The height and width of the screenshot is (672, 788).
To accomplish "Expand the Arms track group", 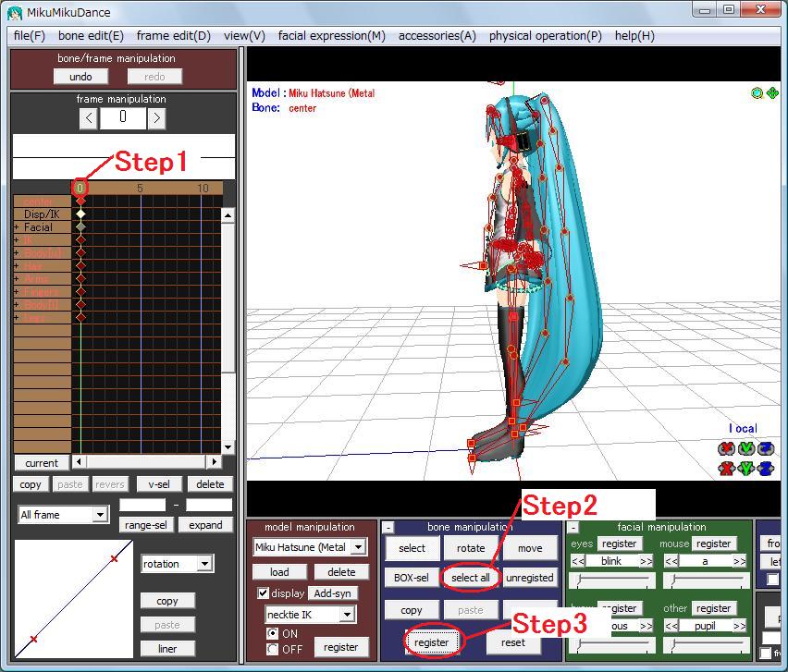I will pos(17,279).
